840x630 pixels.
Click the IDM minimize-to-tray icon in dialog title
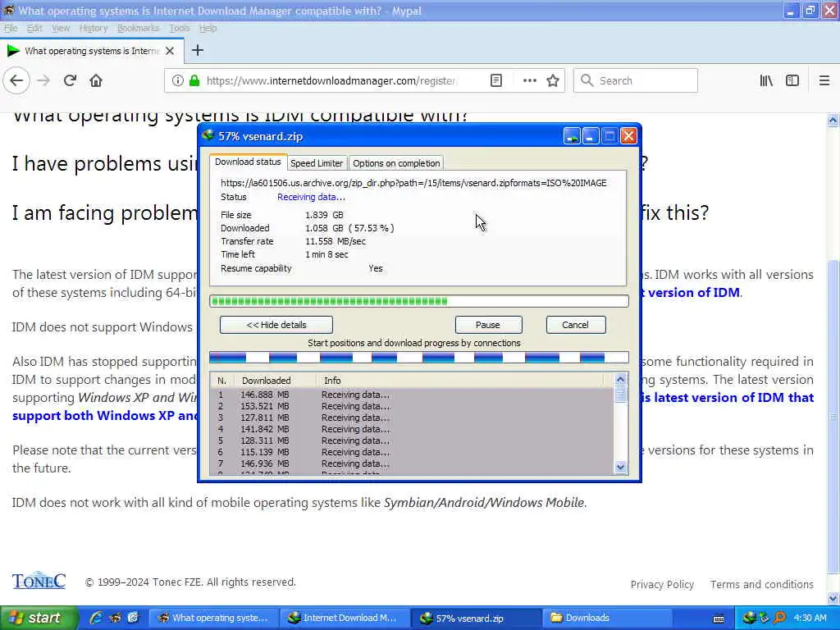(x=572, y=136)
